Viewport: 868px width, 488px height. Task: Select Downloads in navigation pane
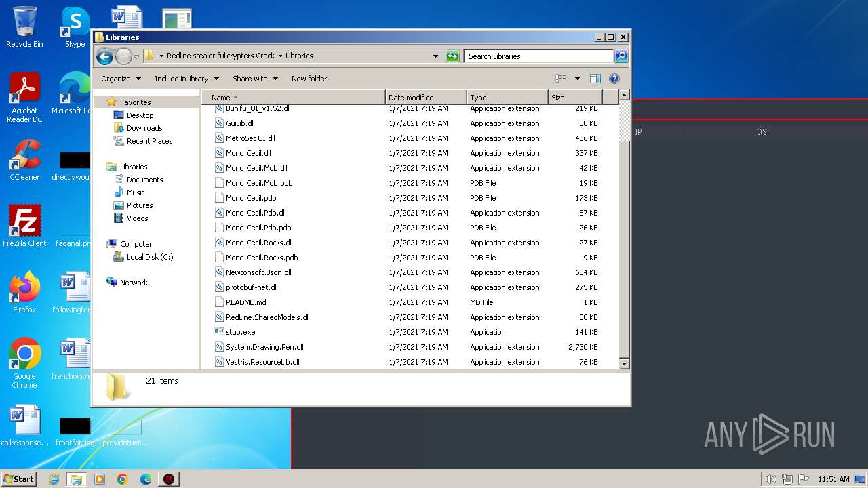[144, 128]
